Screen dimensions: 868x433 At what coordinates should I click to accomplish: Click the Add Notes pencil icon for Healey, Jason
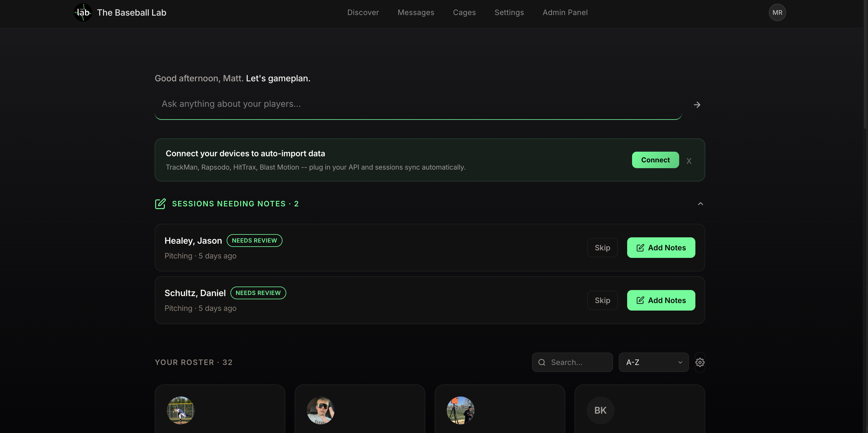[x=640, y=247]
